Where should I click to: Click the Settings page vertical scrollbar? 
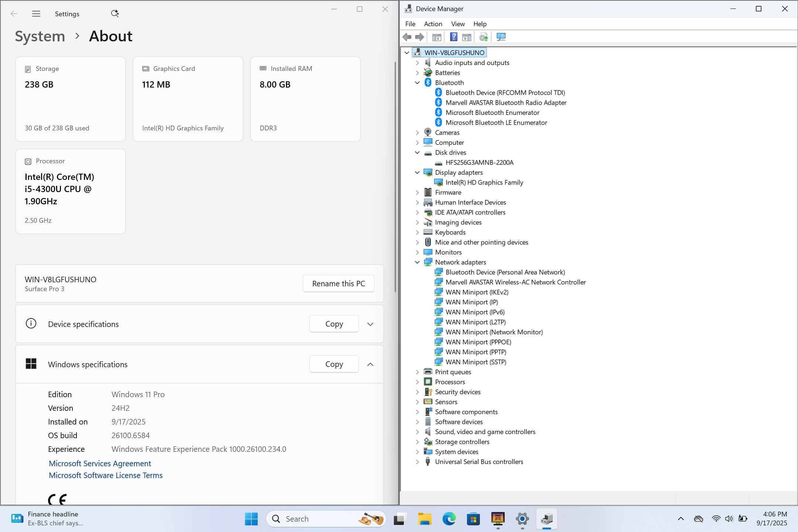pyautogui.click(x=395, y=177)
